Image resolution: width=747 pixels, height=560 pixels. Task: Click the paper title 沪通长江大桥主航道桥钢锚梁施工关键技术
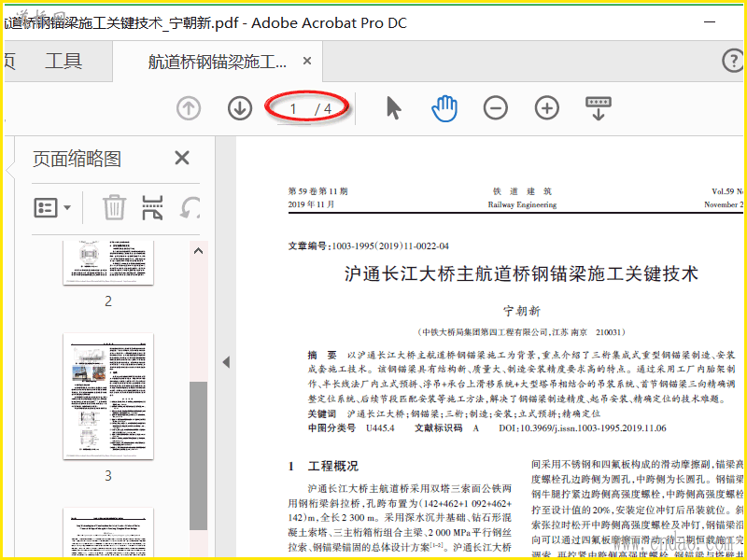pos(521,273)
